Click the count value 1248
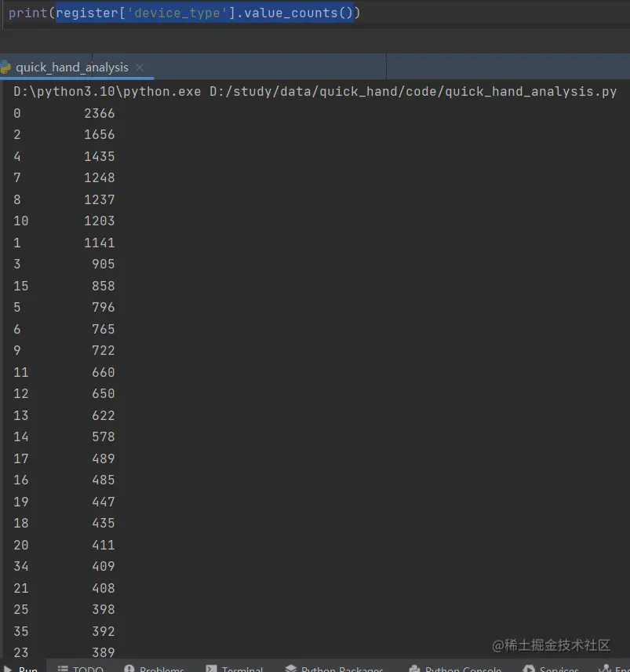The width and height of the screenshot is (630, 672). 100,177
